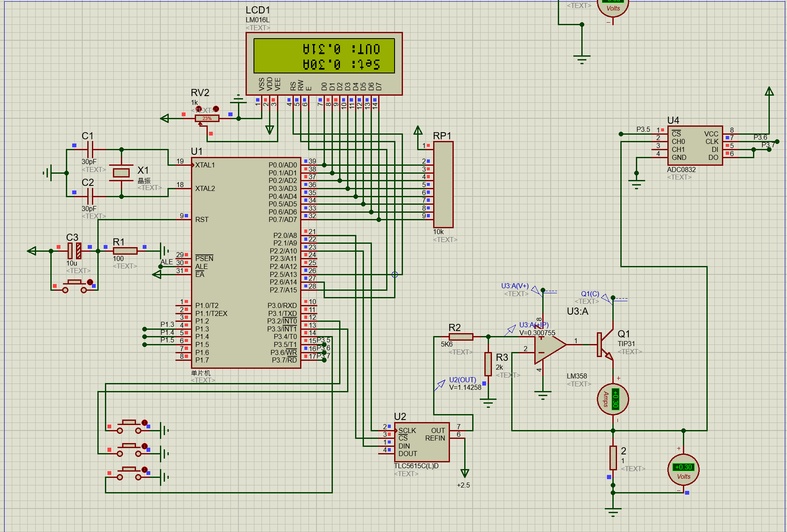Image resolution: width=787 pixels, height=532 pixels.
Task: Click the Amps ammeter below Q1
Action: tap(613, 399)
